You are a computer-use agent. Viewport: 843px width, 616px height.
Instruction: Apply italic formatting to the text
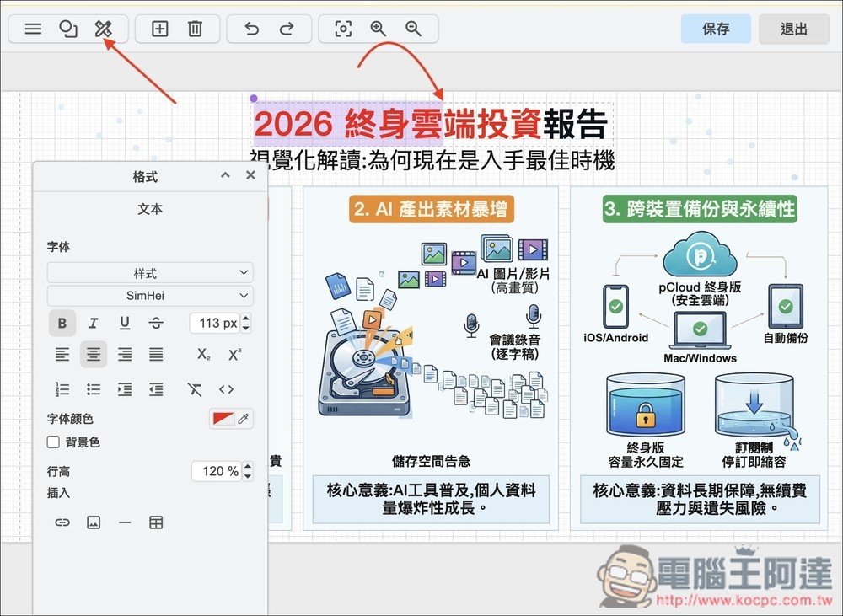94,323
